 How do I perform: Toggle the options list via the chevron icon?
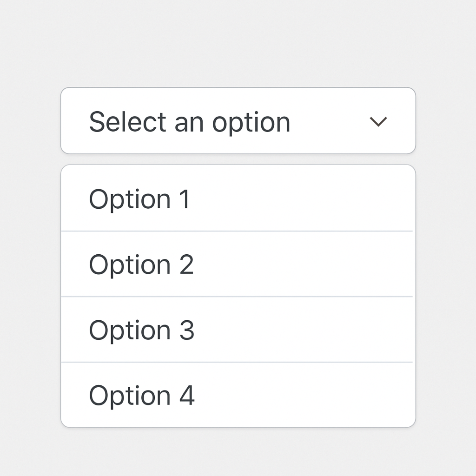(x=378, y=122)
